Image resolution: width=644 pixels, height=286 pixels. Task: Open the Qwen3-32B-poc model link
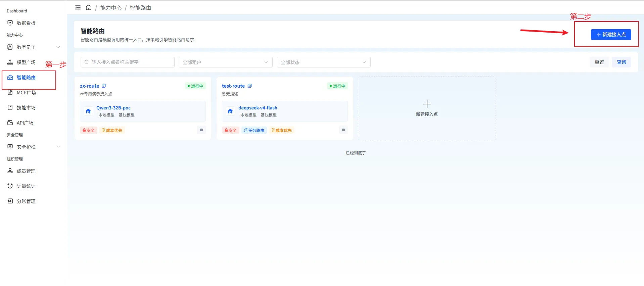pyautogui.click(x=113, y=108)
